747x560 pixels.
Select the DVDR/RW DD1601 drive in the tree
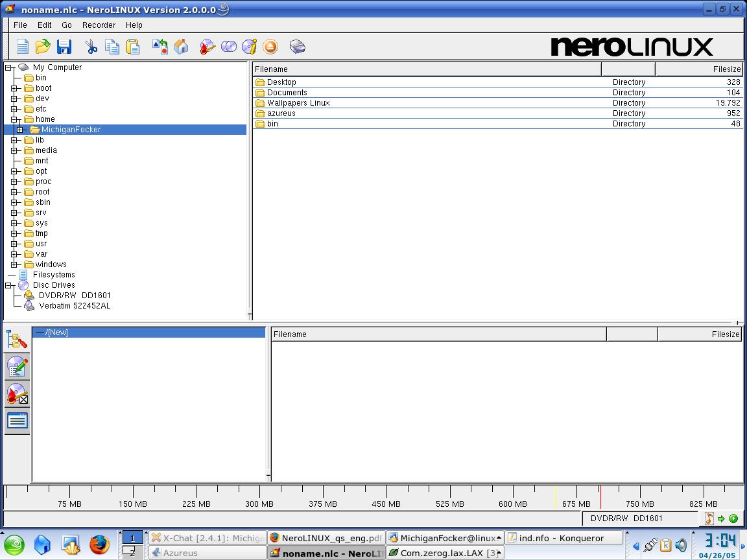pyautogui.click(x=75, y=296)
